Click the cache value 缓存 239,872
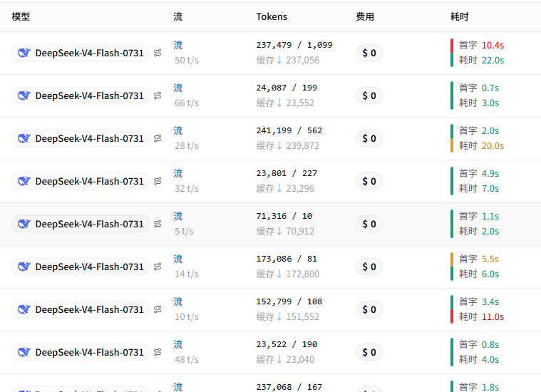 [x=288, y=146]
